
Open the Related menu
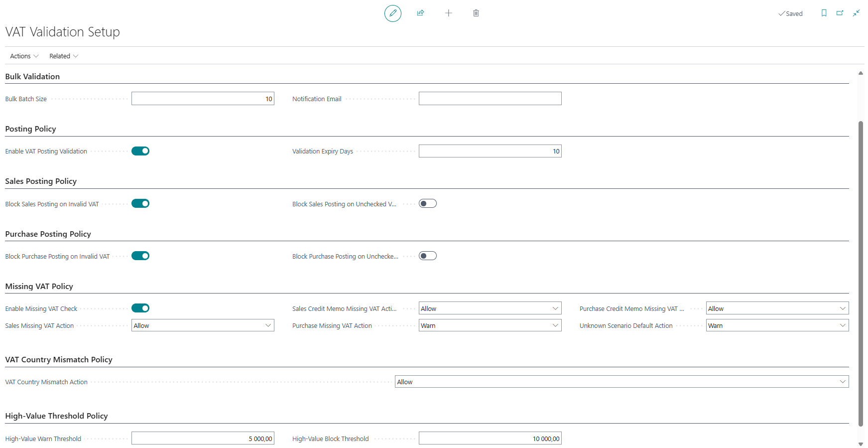click(x=64, y=56)
